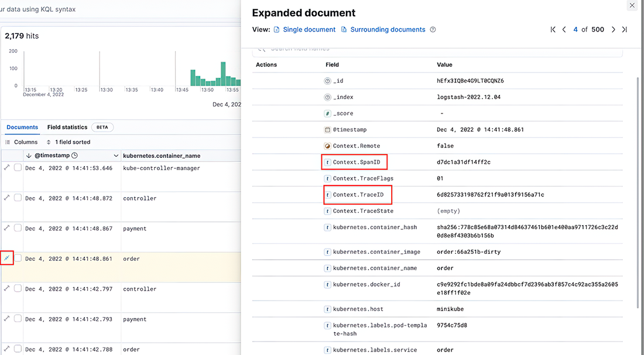This screenshot has height=355, width=644.
Task: Click the kubernetes.container_name column header
Action: (x=162, y=156)
